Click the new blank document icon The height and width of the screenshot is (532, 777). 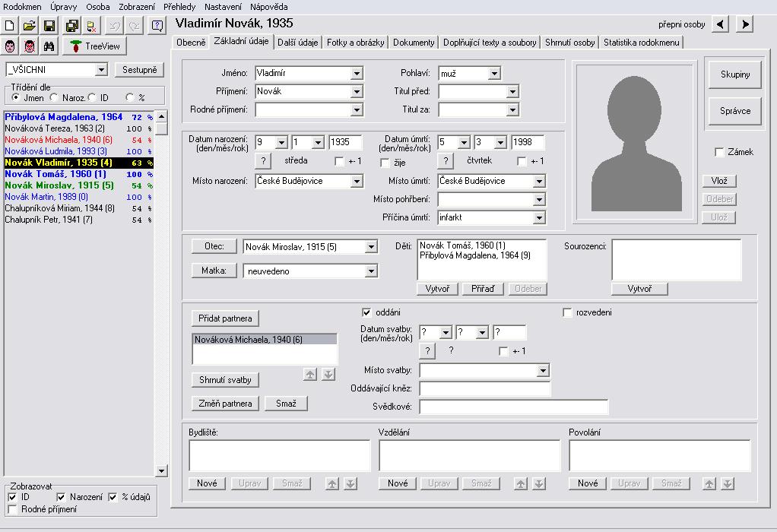point(10,26)
